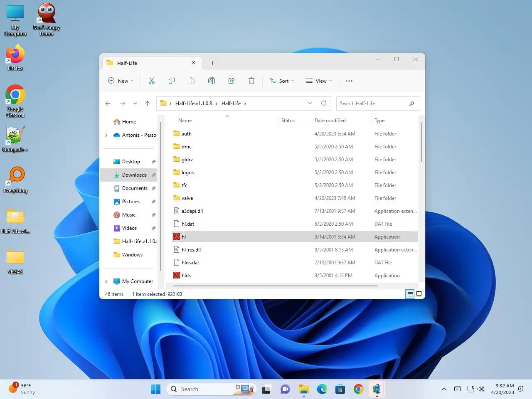Expand address bar history dropdown
This screenshot has width=532, height=399.
click(310, 103)
